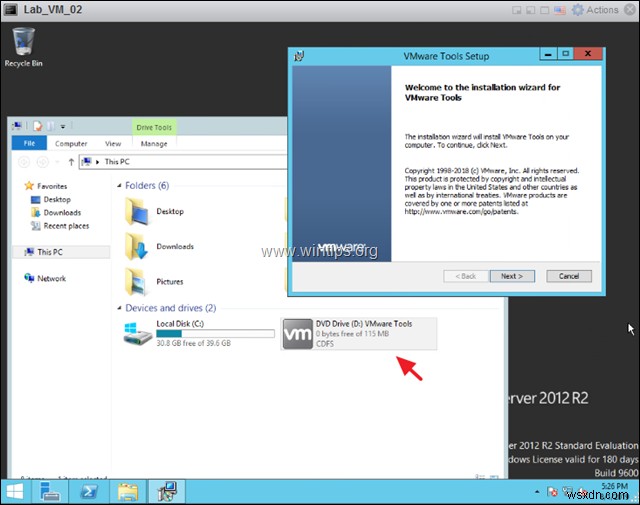
Task: Open the Windows Start button
Action: point(15,491)
